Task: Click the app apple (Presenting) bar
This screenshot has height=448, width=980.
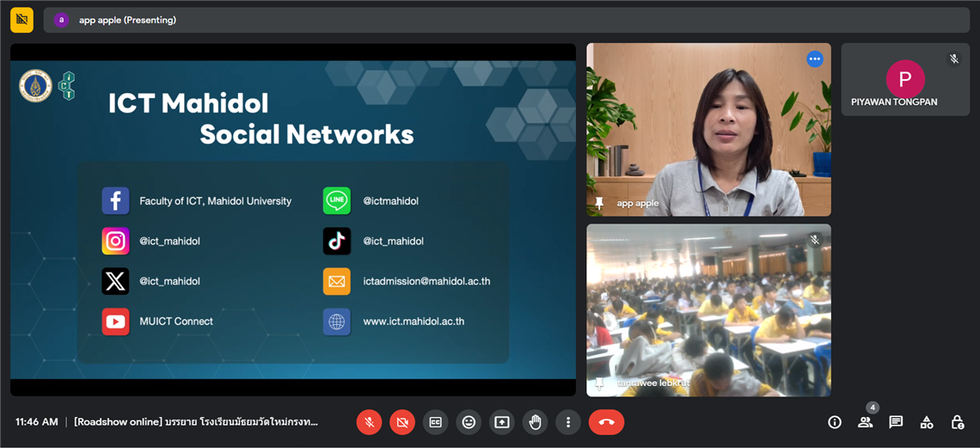Action: point(505,20)
